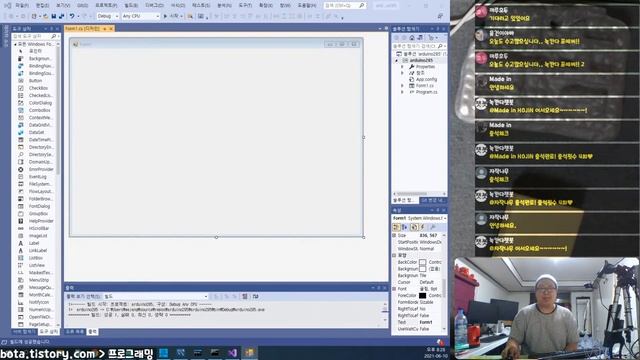Screen dimensions: 640x360
Task: Open Visual Studio from the taskbar
Action: (233, 353)
